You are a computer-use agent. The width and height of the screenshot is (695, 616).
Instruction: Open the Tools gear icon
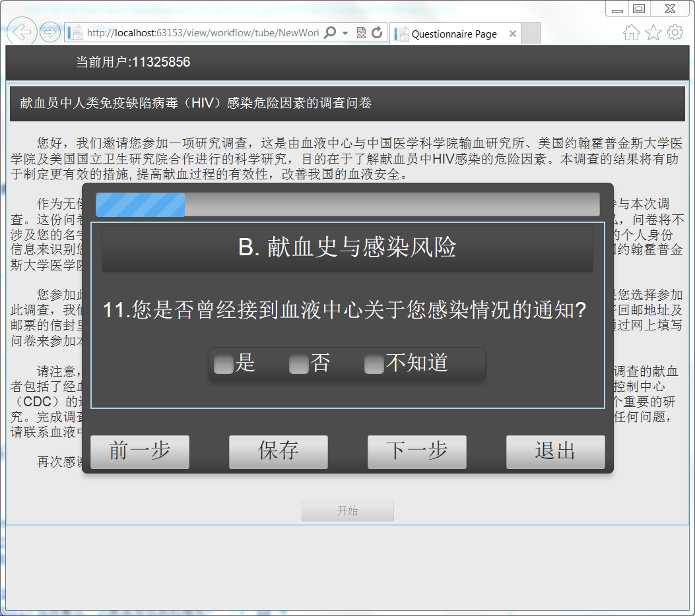click(x=675, y=32)
